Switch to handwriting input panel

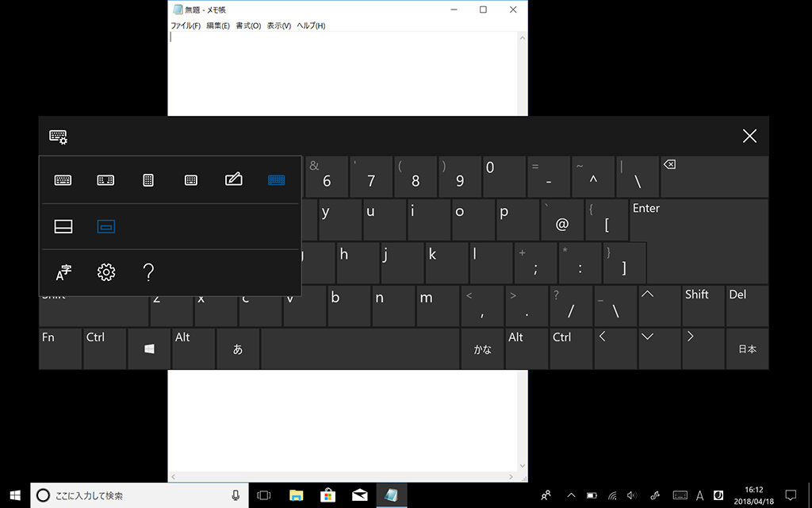[234, 179]
